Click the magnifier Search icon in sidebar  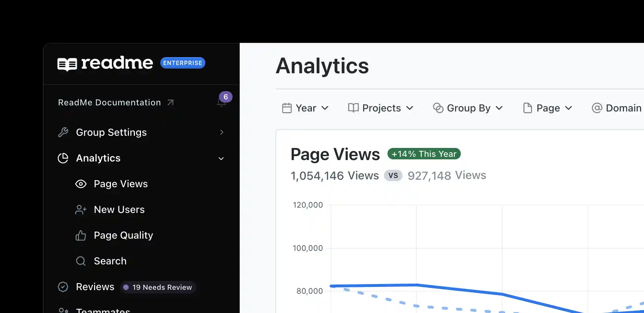(x=81, y=261)
